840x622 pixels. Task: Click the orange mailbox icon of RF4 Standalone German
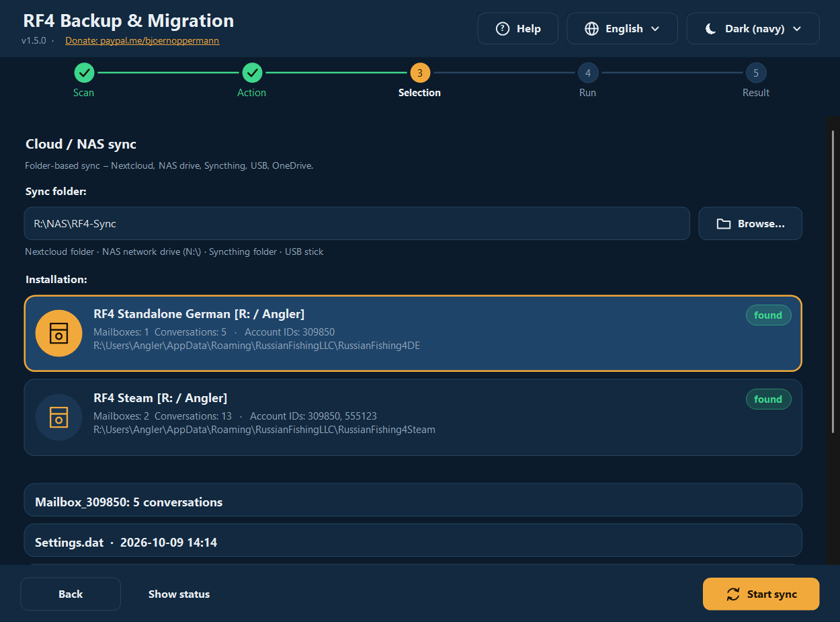(x=59, y=333)
